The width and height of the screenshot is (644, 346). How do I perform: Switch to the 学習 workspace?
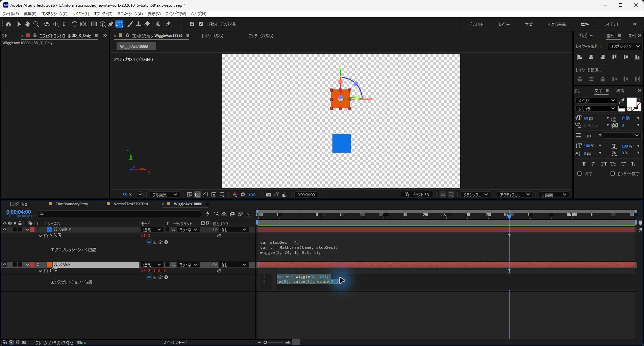point(528,24)
